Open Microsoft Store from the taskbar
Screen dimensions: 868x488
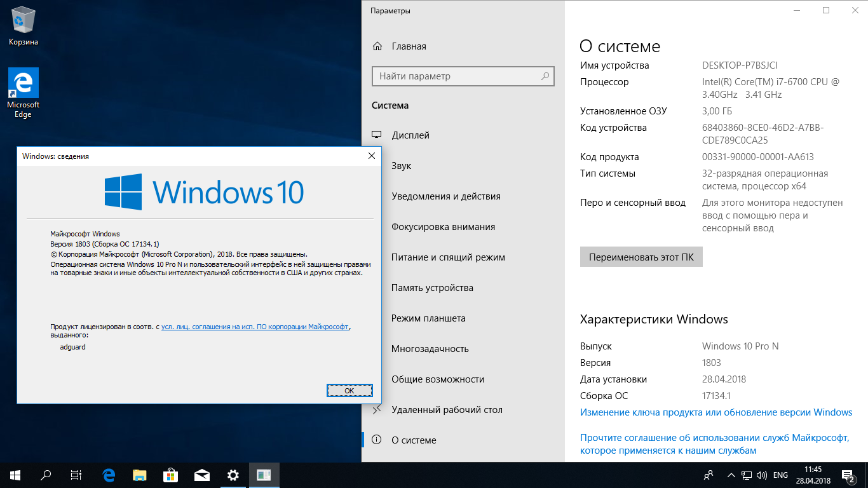tap(171, 475)
